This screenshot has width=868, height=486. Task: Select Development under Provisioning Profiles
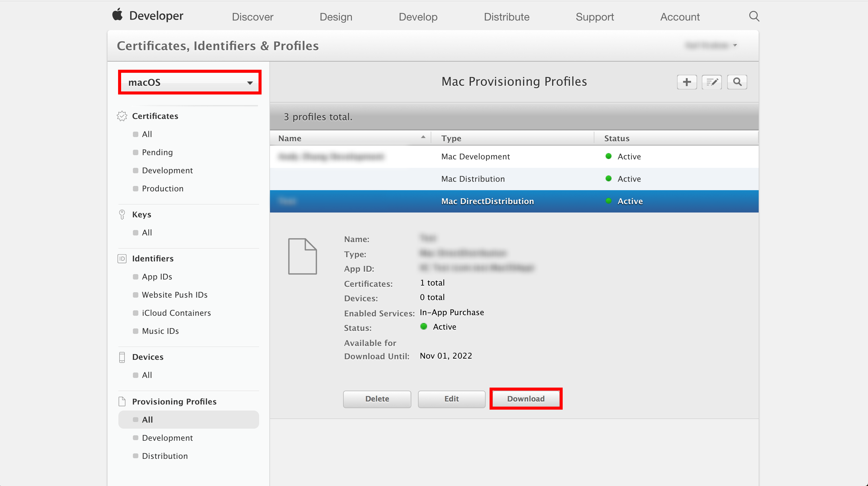tap(167, 437)
